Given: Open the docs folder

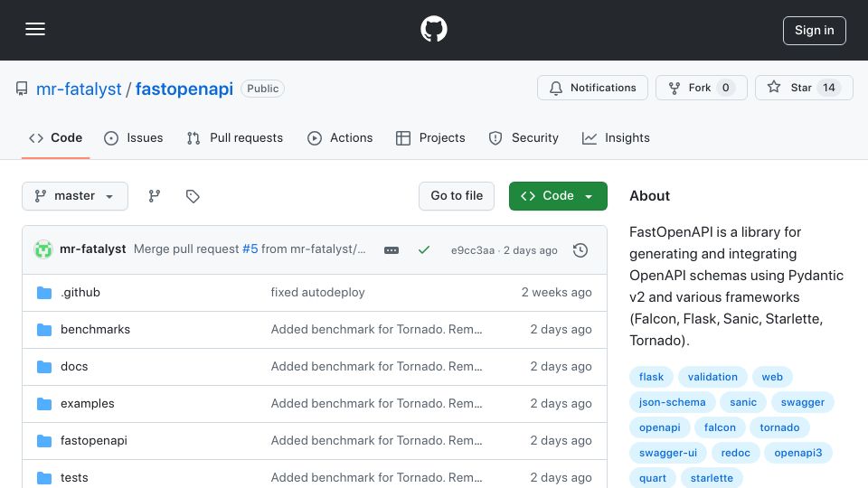Looking at the screenshot, I should pos(74,366).
